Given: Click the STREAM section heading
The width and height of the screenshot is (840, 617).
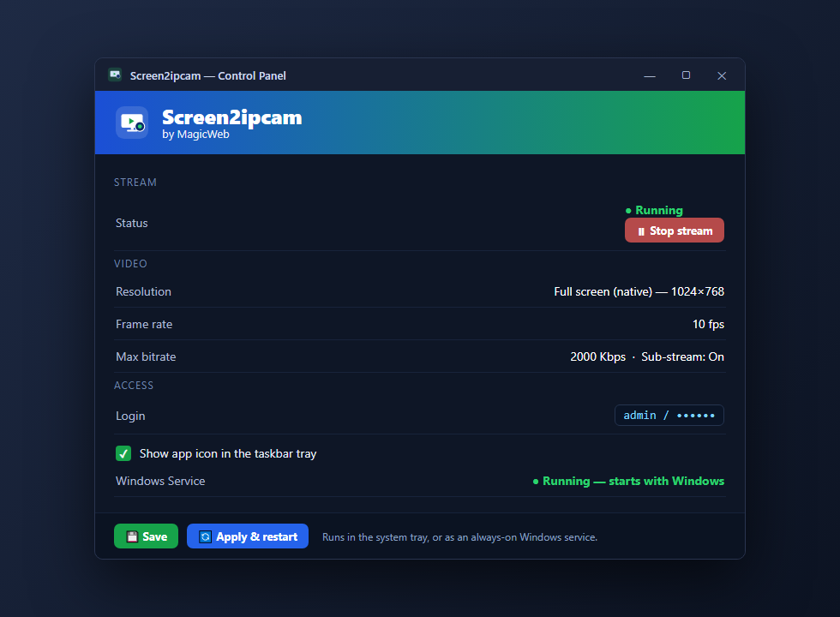Looking at the screenshot, I should point(135,182).
